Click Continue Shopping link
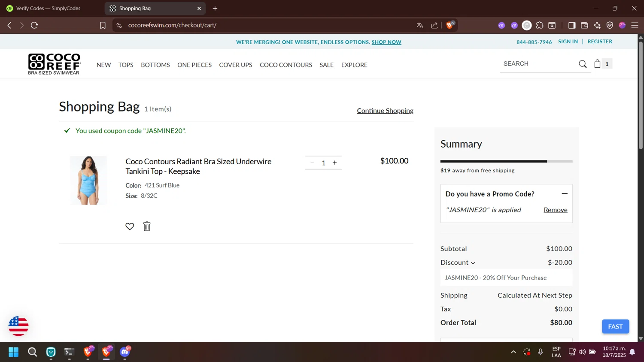This screenshot has height=362, width=644. [x=385, y=111]
